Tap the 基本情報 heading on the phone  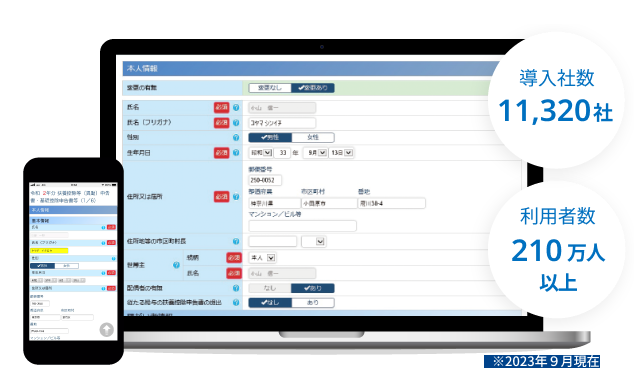(x=73, y=220)
